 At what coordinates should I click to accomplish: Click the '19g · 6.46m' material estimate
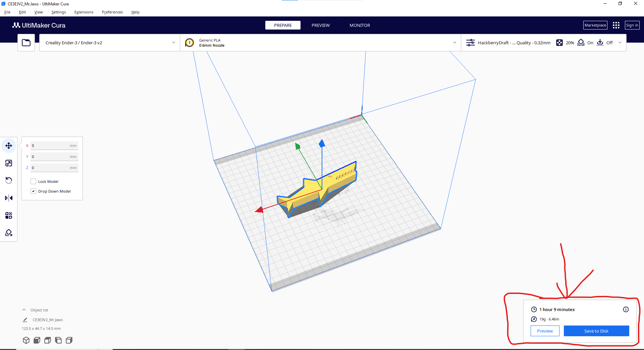(549, 319)
